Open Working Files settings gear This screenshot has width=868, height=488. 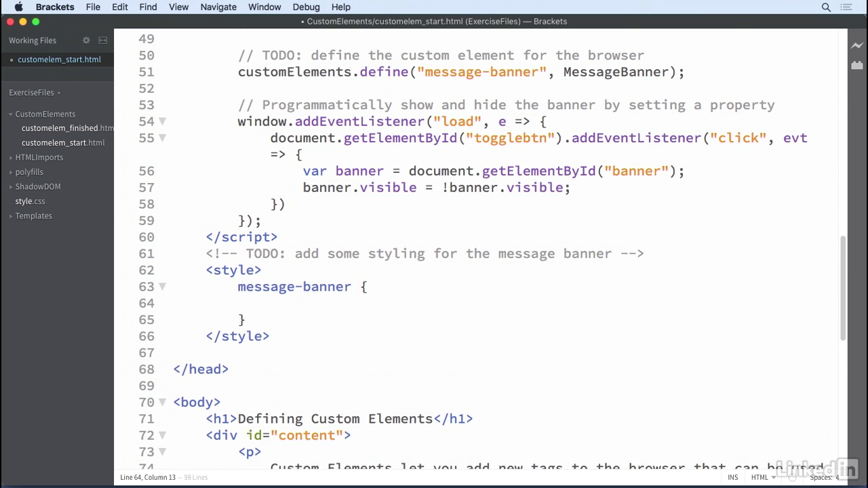pyautogui.click(x=86, y=41)
